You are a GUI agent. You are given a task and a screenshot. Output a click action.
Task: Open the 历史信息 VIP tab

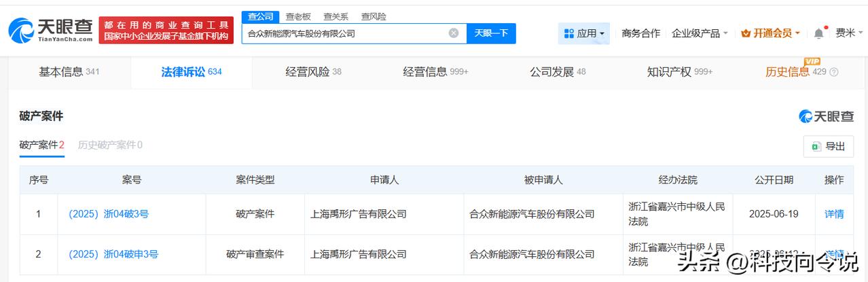[x=801, y=72]
